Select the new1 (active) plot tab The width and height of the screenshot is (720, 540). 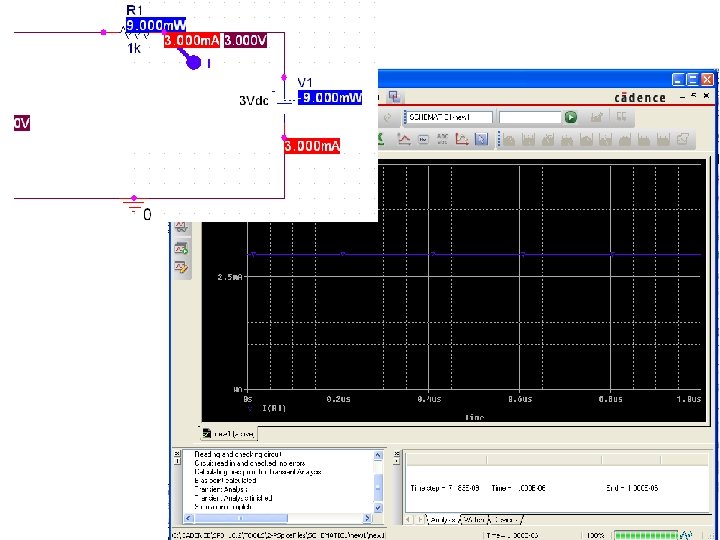click(x=229, y=433)
